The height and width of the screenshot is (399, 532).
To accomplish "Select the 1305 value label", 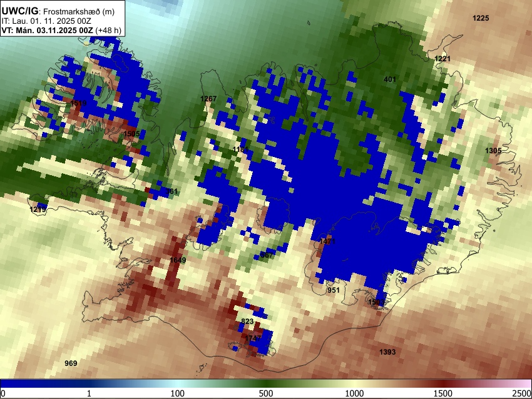I will [493, 151].
